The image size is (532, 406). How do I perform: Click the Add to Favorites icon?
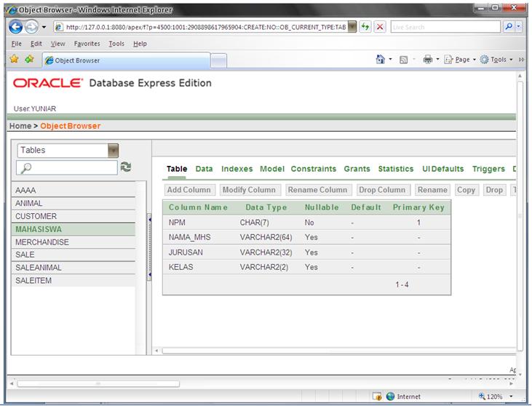[29, 60]
